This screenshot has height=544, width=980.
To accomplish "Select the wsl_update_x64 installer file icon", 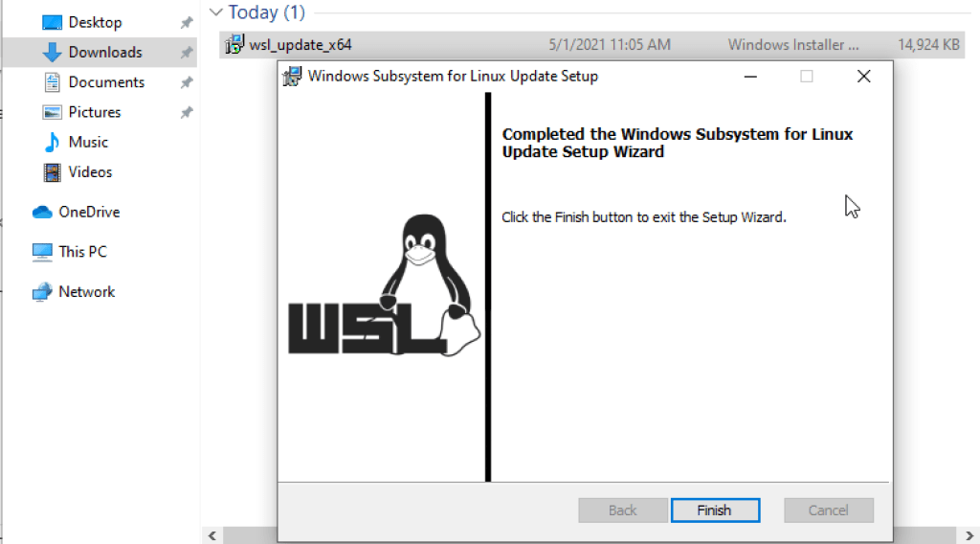I will (x=235, y=44).
